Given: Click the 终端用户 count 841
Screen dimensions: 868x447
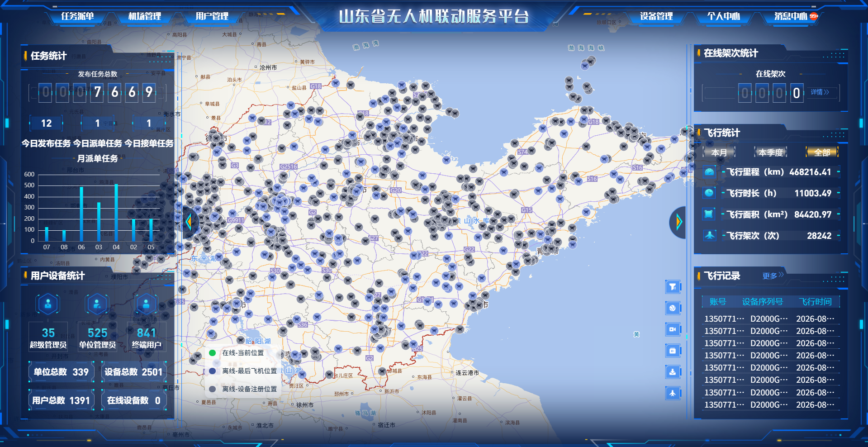Looking at the screenshot, I should pos(146,333).
